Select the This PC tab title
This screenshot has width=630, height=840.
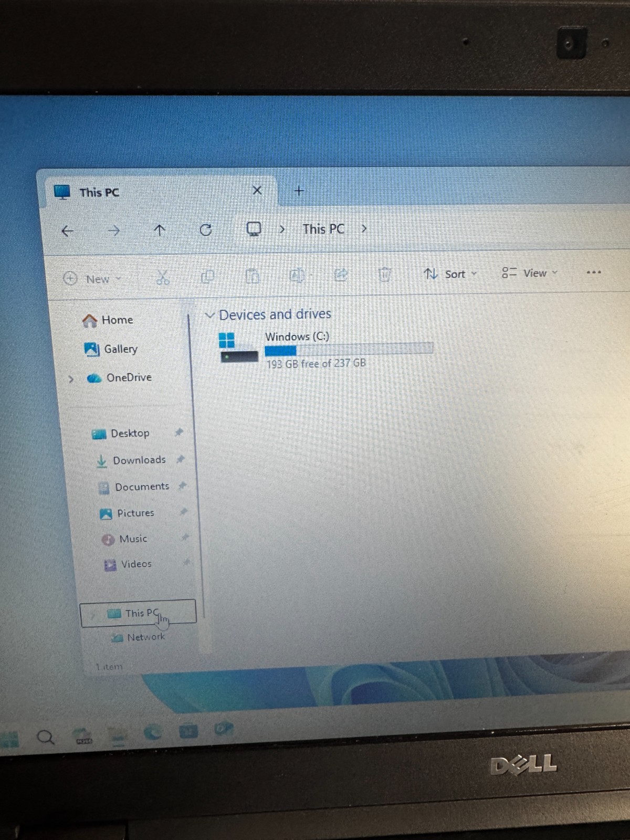[x=99, y=193]
